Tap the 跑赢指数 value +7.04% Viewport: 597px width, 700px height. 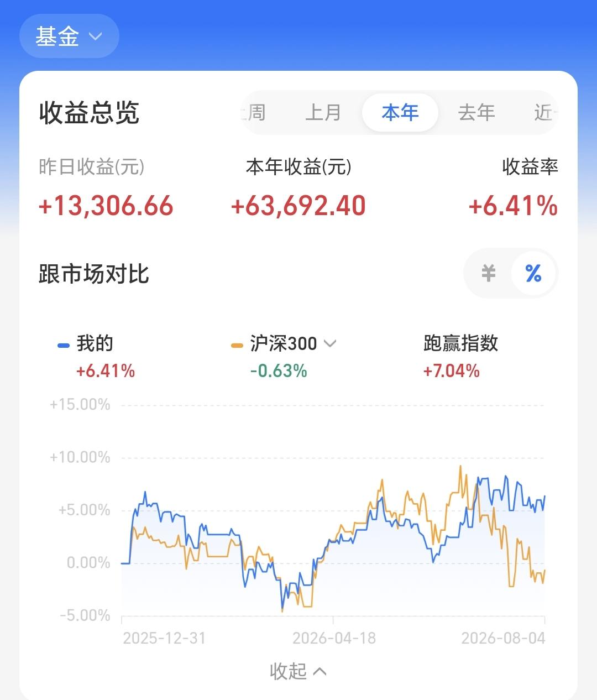click(451, 370)
